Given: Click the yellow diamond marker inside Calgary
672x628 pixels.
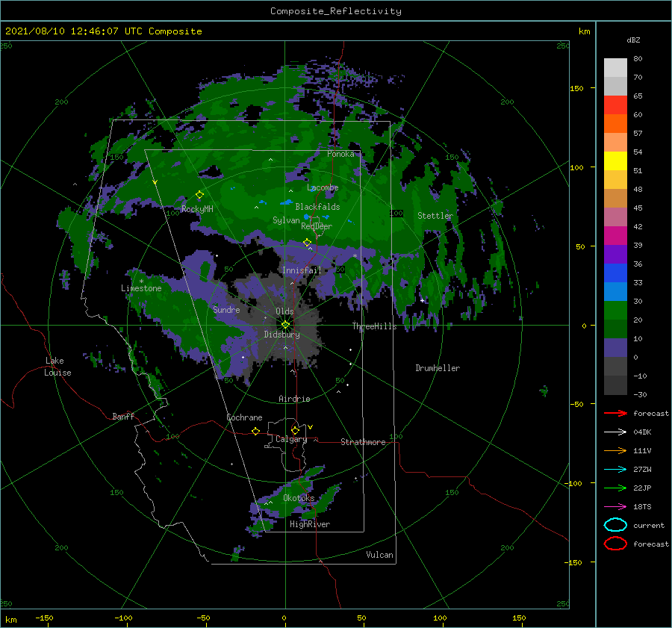Looking at the screenshot, I should pos(295,430).
